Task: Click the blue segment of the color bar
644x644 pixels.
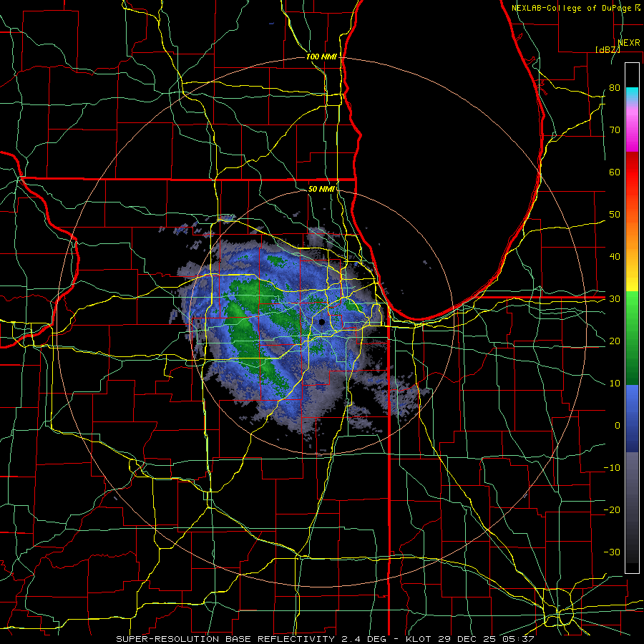Action: (x=632, y=418)
